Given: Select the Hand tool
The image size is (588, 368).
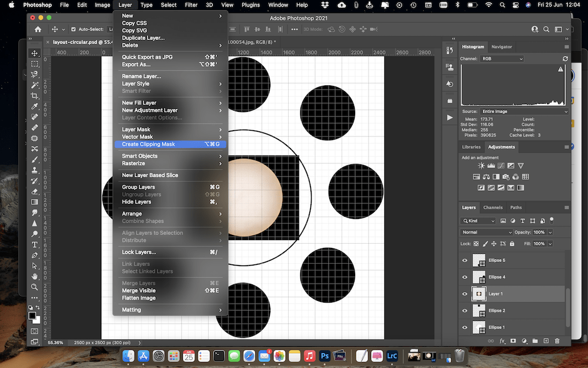Looking at the screenshot, I should click(x=35, y=276).
